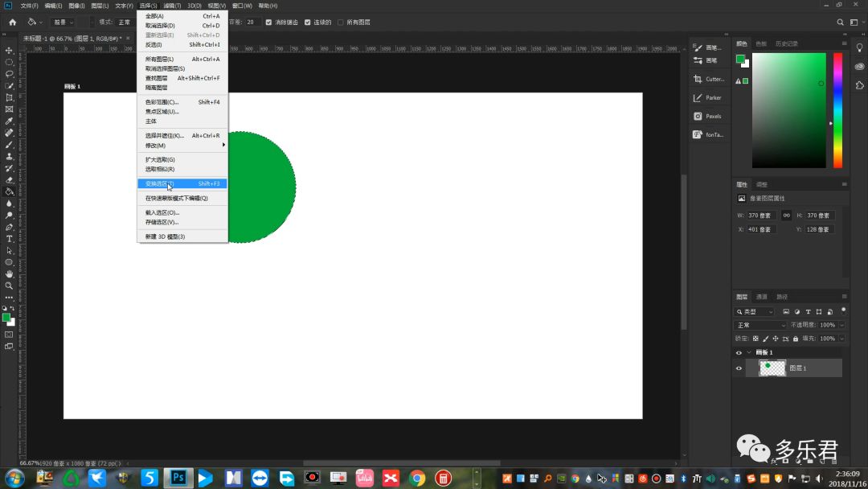868x489 pixels.
Task: Open the Parker plugin panel button
Action: pos(707,98)
